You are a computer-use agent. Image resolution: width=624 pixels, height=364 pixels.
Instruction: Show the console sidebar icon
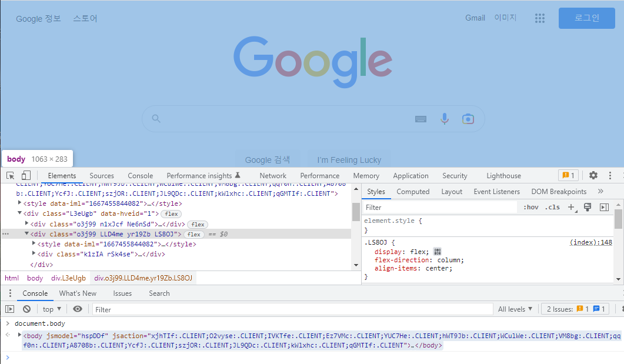[9, 309]
